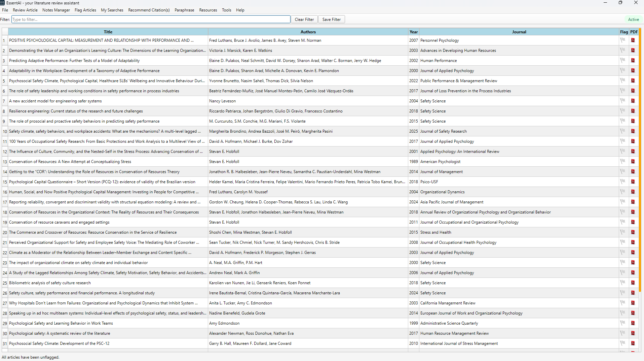Image resolution: width=644 pixels, height=361 pixels.
Task: Click the green Active status badge
Action: point(633,19)
